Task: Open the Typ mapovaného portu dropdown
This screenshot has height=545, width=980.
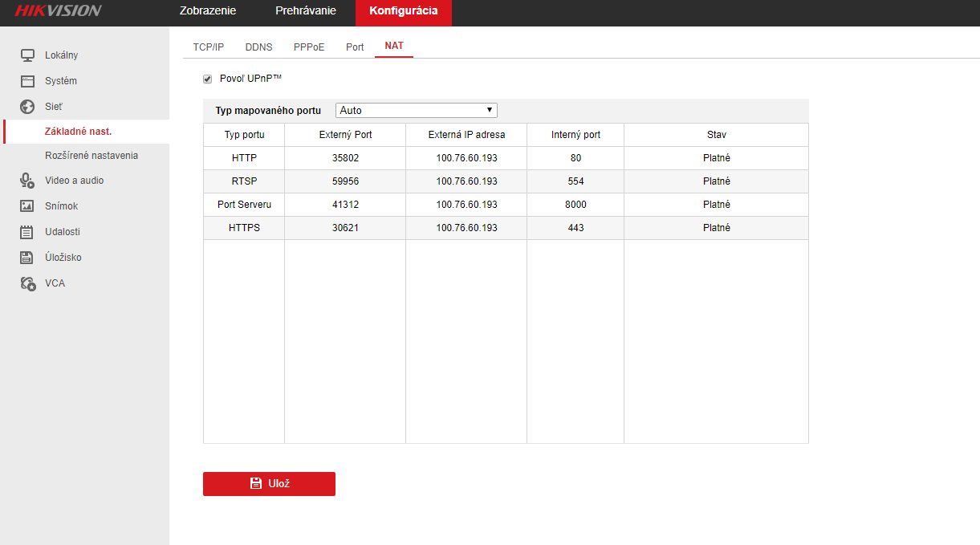Action: (416, 110)
